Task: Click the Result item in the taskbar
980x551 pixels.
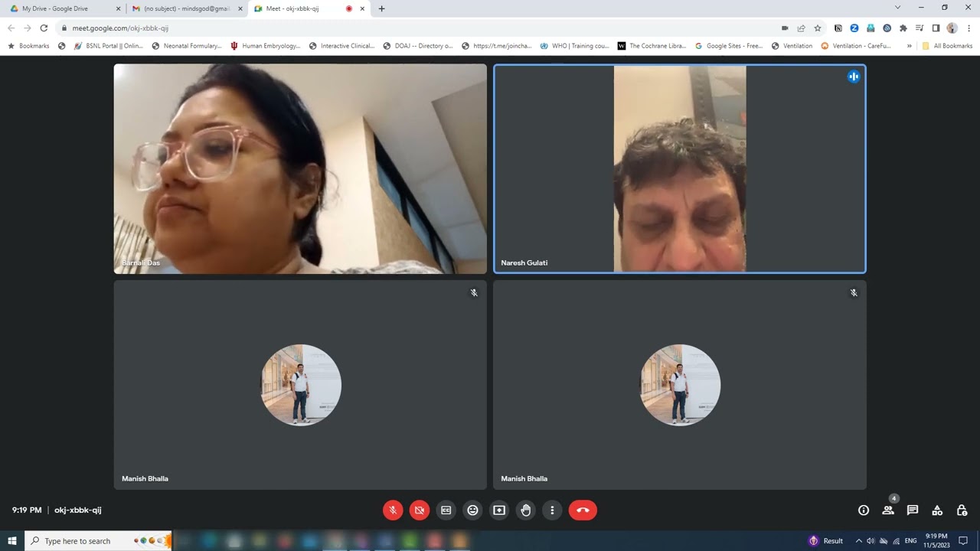Action: [x=826, y=540]
